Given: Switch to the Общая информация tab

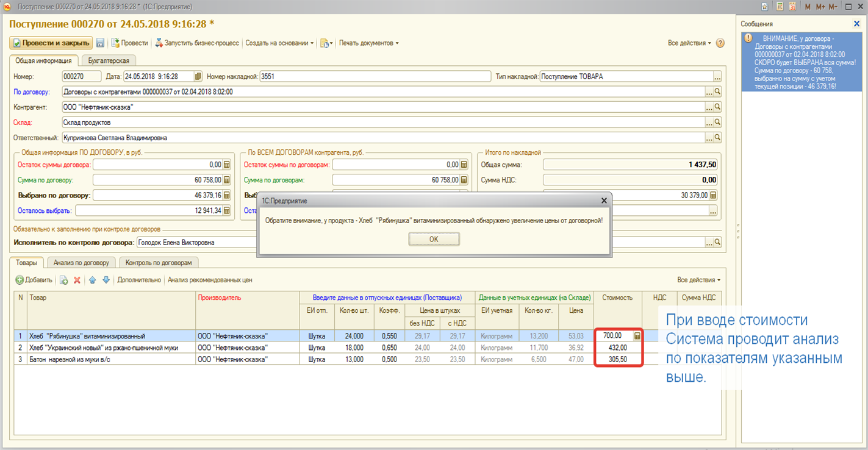Looking at the screenshot, I should pos(43,60).
